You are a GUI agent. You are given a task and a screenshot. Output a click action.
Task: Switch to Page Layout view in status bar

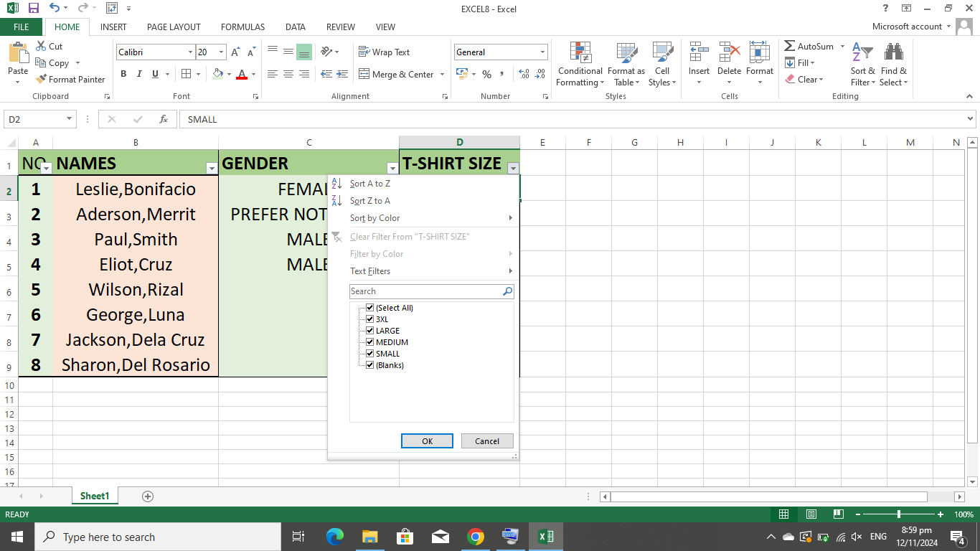coord(811,514)
